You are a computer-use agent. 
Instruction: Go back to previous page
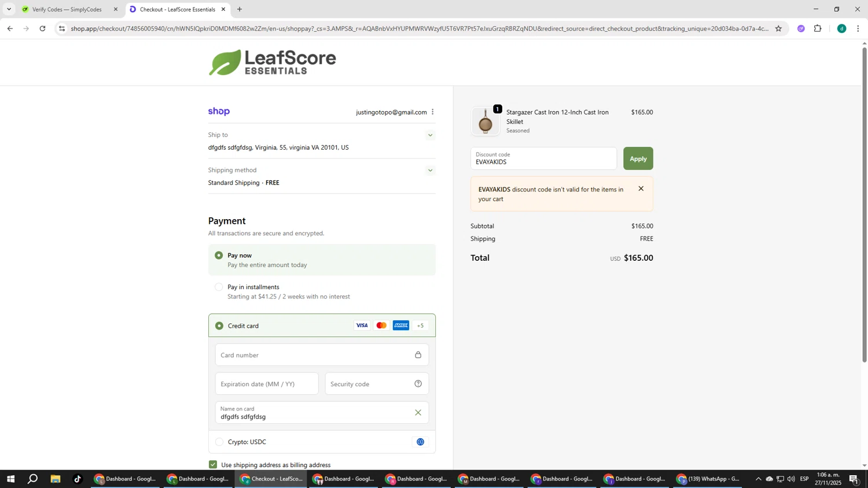coord(10,28)
